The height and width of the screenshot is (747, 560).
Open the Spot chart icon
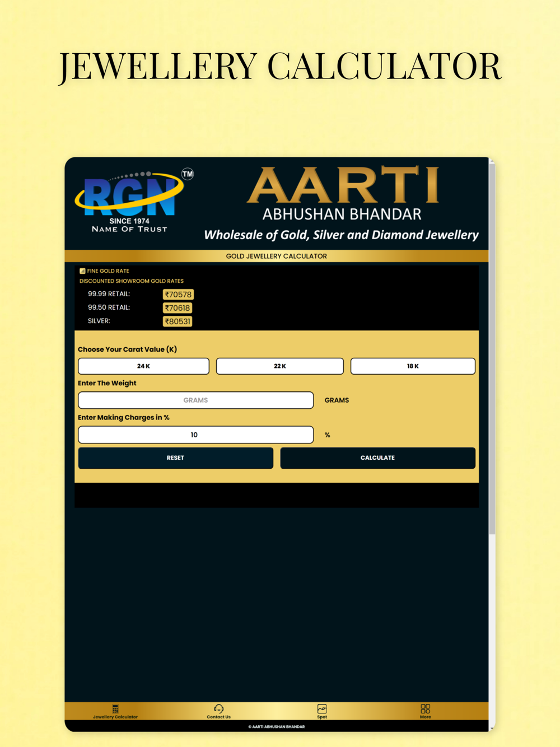click(x=322, y=709)
